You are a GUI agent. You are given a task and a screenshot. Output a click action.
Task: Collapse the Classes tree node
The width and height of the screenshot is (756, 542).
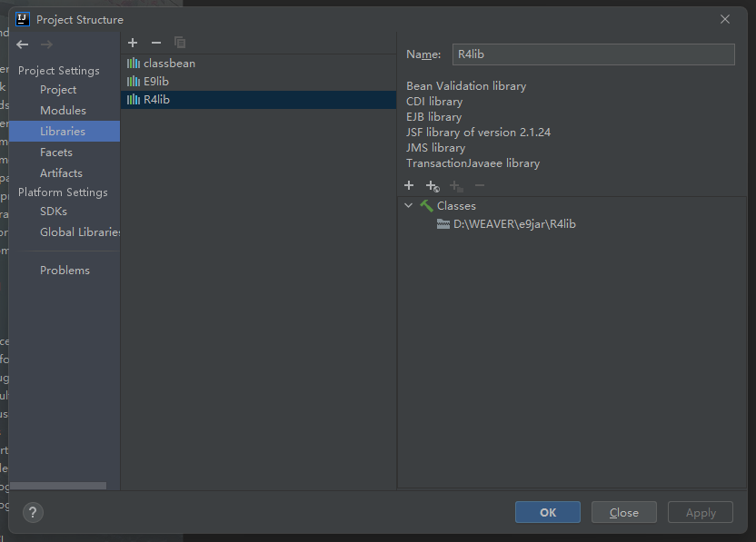(x=409, y=206)
